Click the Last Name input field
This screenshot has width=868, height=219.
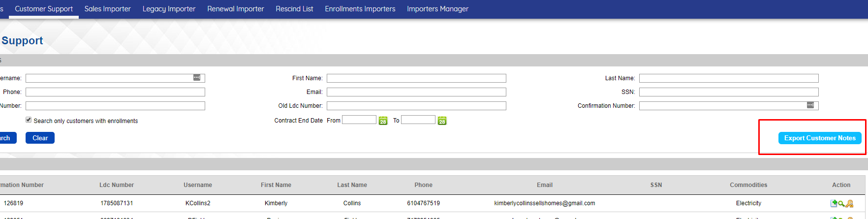click(x=729, y=78)
